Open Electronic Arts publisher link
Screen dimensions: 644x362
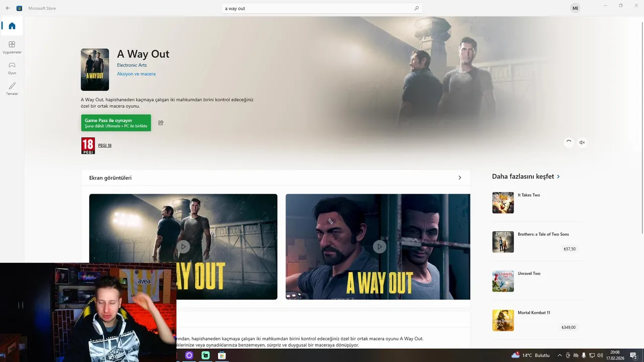(132, 65)
